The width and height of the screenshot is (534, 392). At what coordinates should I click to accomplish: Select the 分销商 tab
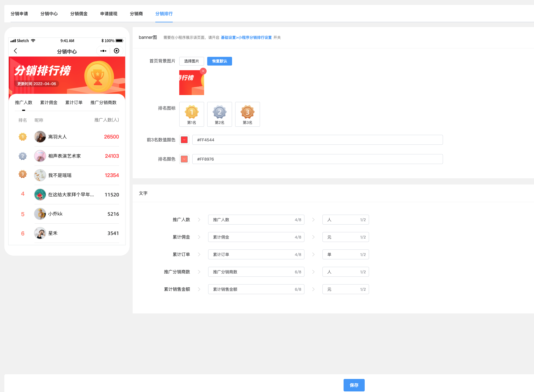[x=136, y=14]
